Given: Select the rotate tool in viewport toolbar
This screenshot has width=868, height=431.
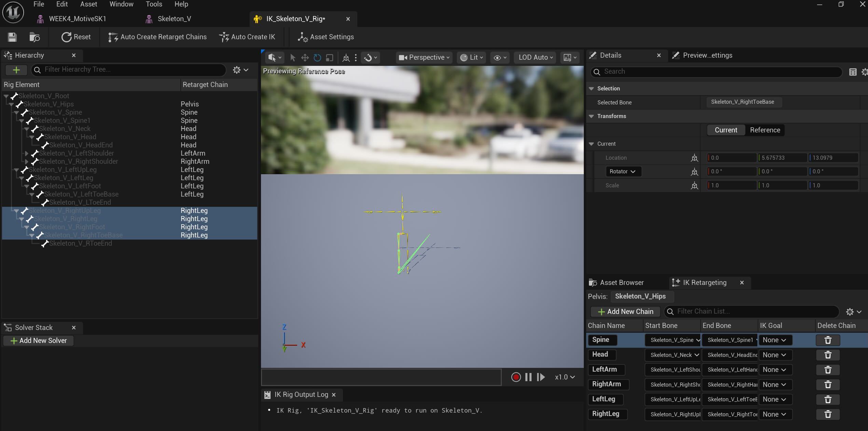Looking at the screenshot, I should (x=317, y=58).
